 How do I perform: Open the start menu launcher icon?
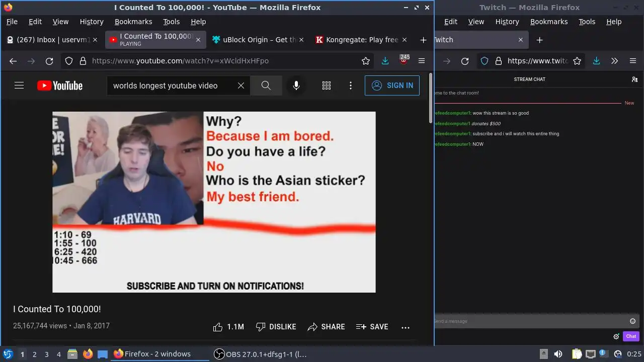coord(8,354)
